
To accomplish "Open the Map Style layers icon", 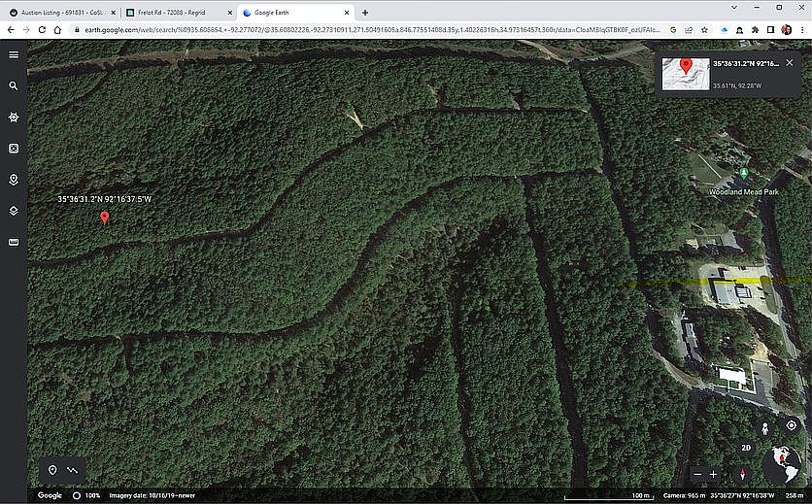I will coord(14,211).
